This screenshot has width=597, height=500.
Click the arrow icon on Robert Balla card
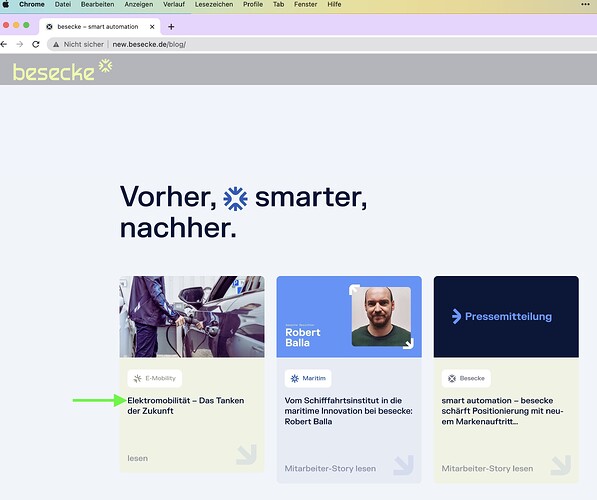tap(404, 465)
